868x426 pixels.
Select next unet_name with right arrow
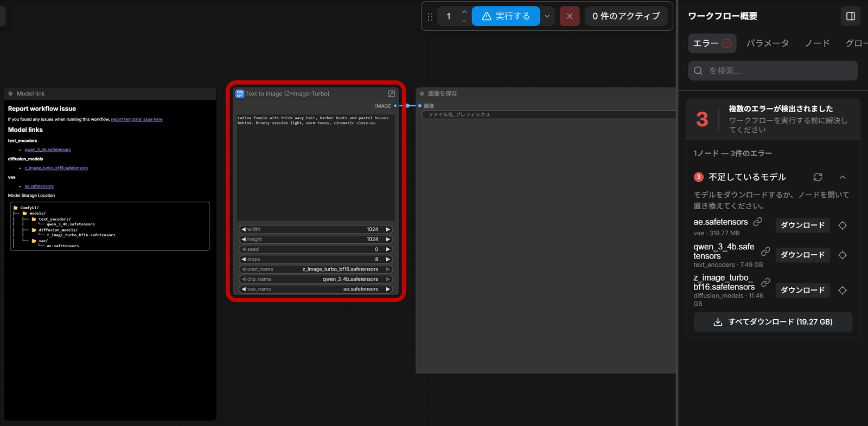(x=388, y=269)
